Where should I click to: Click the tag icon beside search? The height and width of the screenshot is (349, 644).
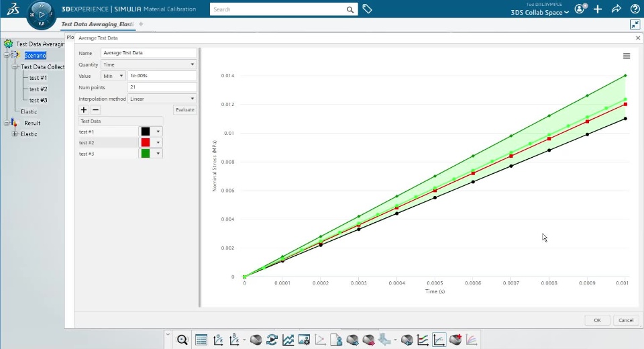(367, 9)
